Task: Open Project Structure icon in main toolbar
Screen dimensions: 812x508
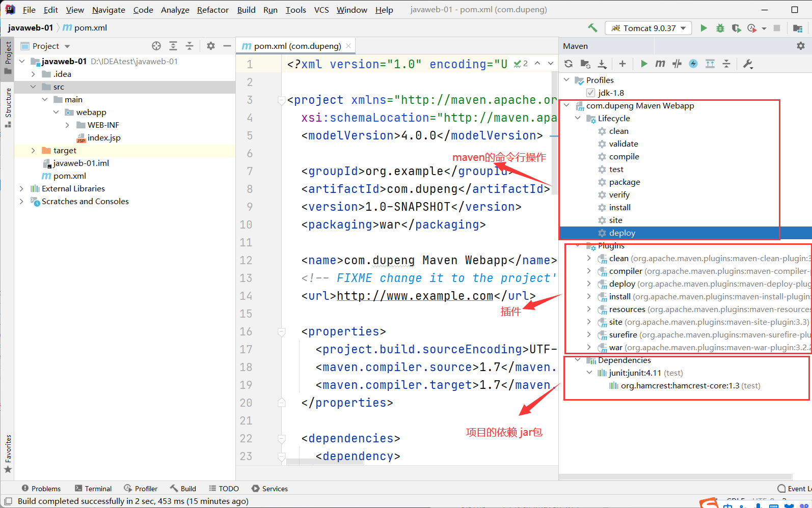Action: [x=798, y=28]
